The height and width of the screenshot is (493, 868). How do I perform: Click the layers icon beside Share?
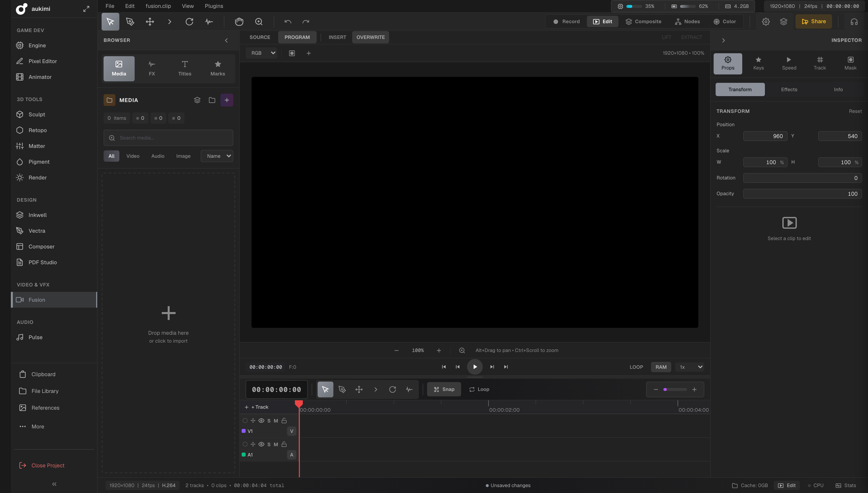tap(783, 22)
